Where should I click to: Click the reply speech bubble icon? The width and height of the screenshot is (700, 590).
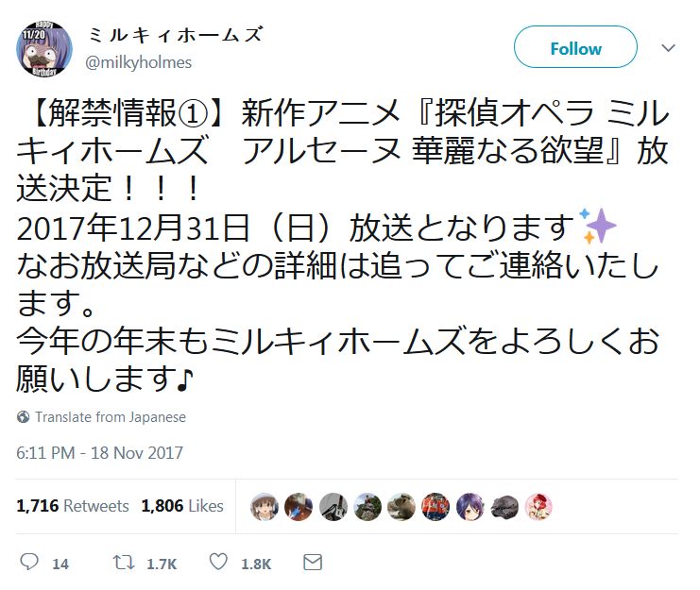(29, 562)
